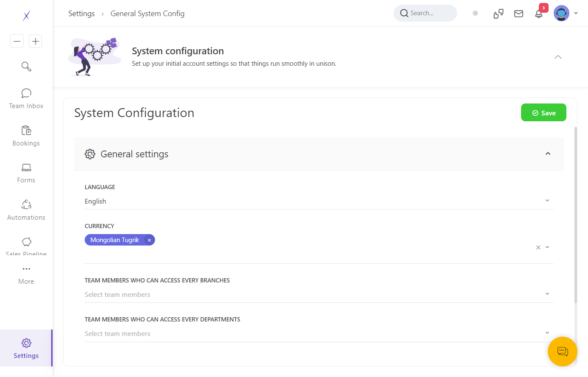Viewport: 588px width, 377px height.
Task: Click the green Save button
Action: (544, 112)
